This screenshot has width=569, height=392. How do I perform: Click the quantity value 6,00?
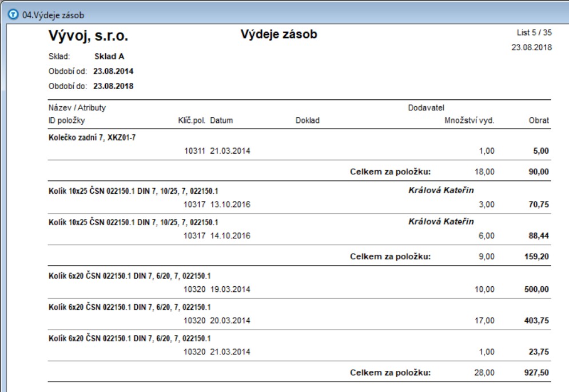click(486, 235)
